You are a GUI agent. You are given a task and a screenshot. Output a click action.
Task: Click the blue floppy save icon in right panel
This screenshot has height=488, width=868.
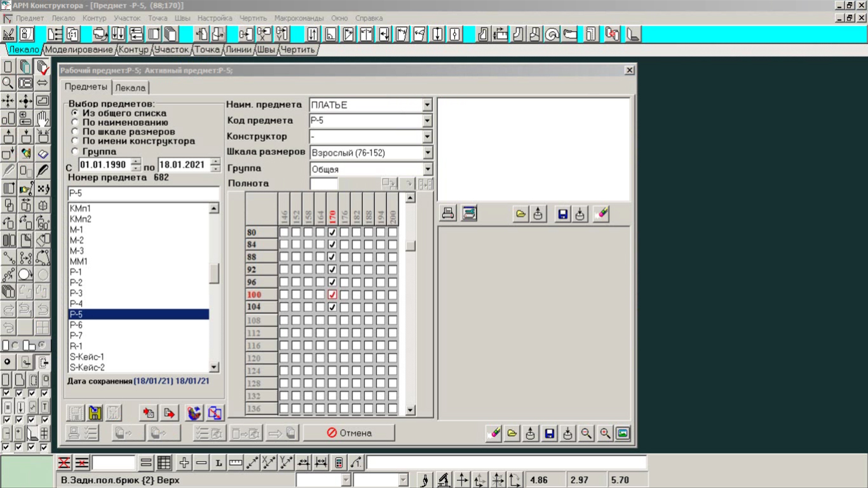point(562,214)
